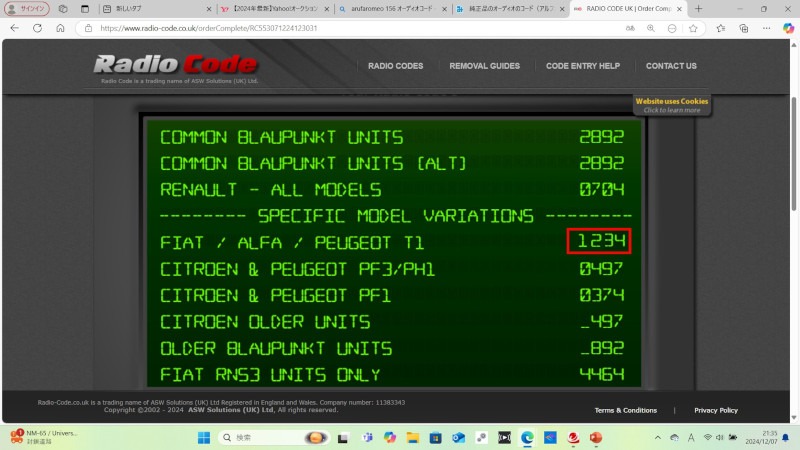Click the zoom magnifier icon in address bar

651,29
